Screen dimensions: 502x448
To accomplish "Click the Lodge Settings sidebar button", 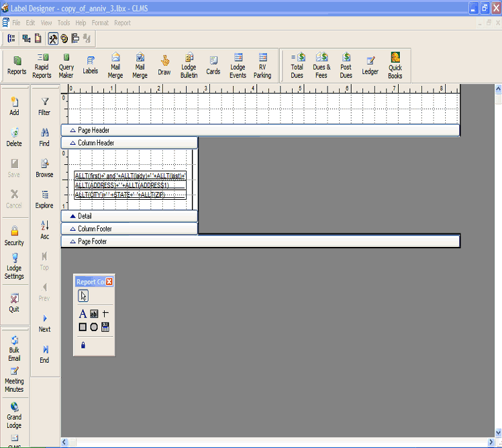I will (x=14, y=266).
